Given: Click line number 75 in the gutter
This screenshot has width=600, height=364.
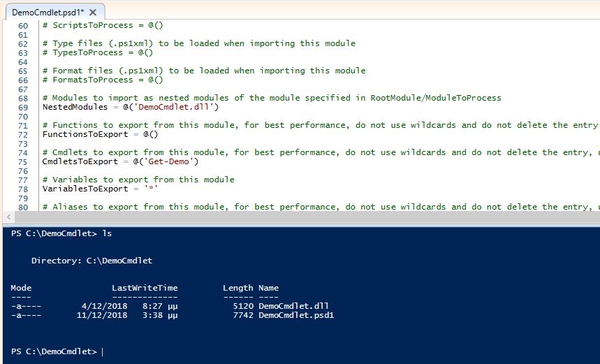Looking at the screenshot, I should click(23, 162).
